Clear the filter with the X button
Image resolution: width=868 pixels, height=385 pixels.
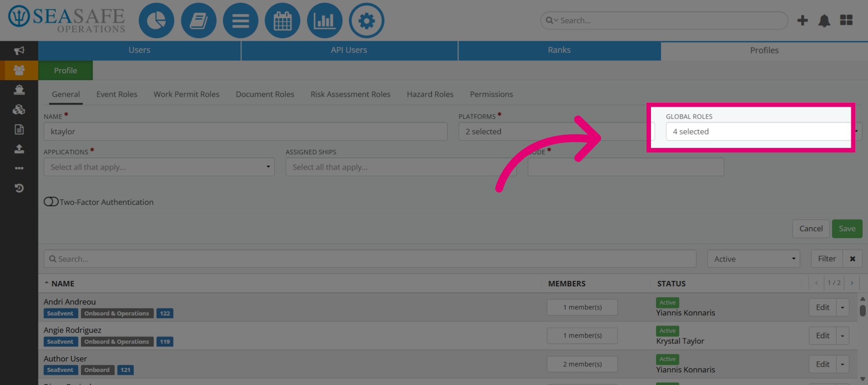(x=853, y=259)
